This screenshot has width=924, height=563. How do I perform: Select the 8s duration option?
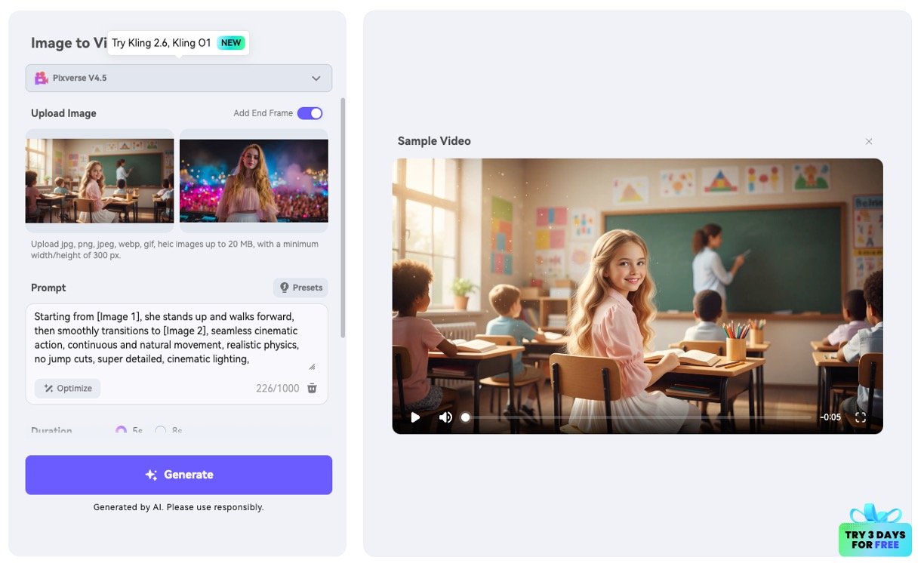click(x=160, y=430)
